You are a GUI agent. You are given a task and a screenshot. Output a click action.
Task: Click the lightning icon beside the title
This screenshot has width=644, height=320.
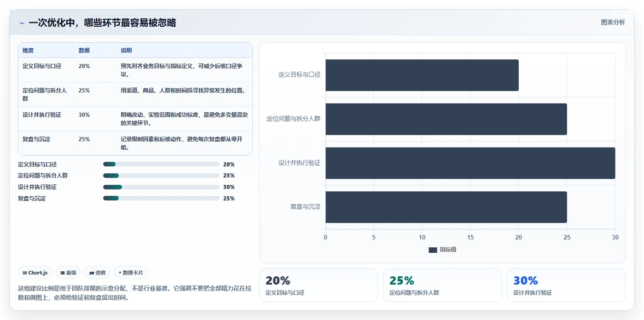[22, 23]
